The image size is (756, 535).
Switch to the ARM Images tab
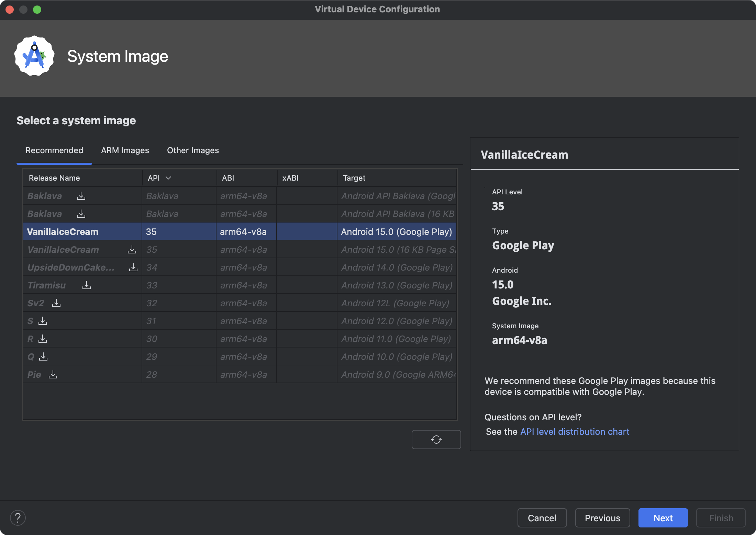pyautogui.click(x=125, y=150)
